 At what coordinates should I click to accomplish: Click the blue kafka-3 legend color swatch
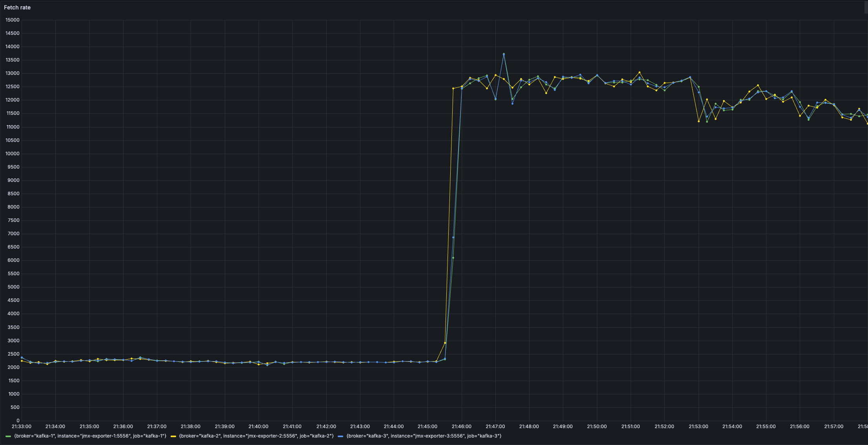(340, 436)
